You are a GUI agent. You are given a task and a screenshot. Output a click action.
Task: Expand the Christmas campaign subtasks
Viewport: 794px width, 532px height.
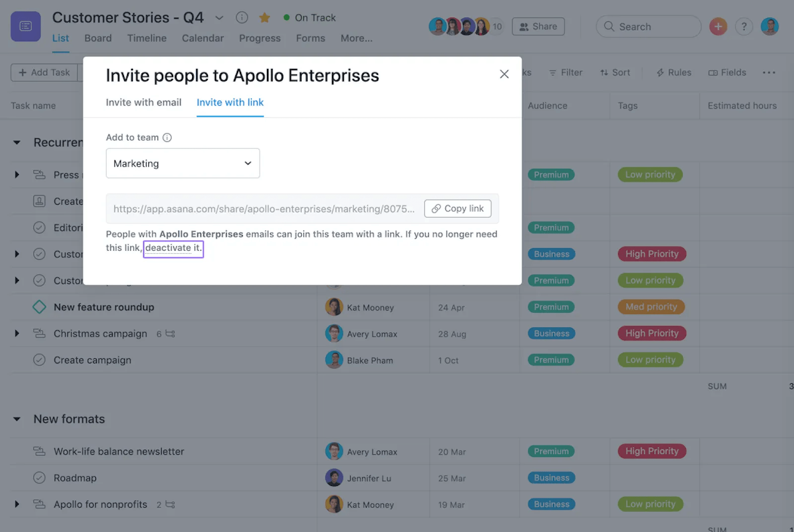tap(17, 334)
